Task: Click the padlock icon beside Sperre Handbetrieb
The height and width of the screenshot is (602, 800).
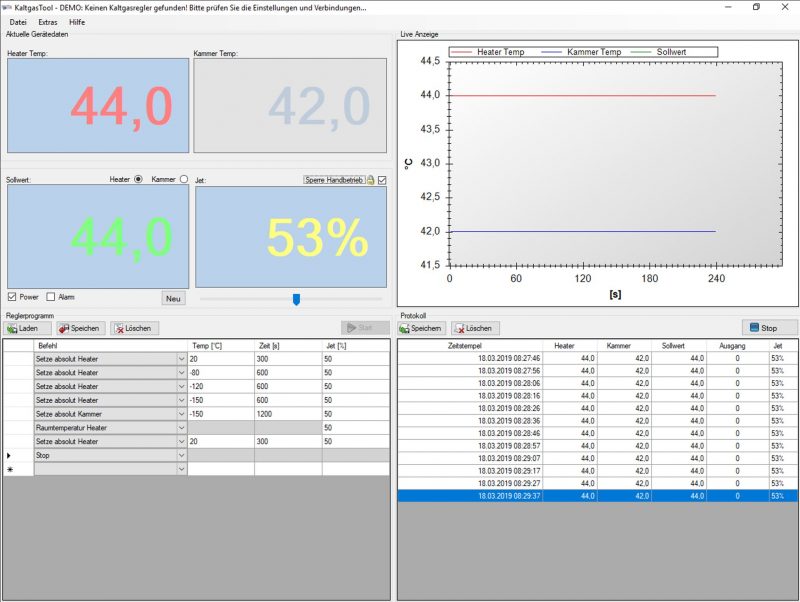Action: pyautogui.click(x=370, y=180)
